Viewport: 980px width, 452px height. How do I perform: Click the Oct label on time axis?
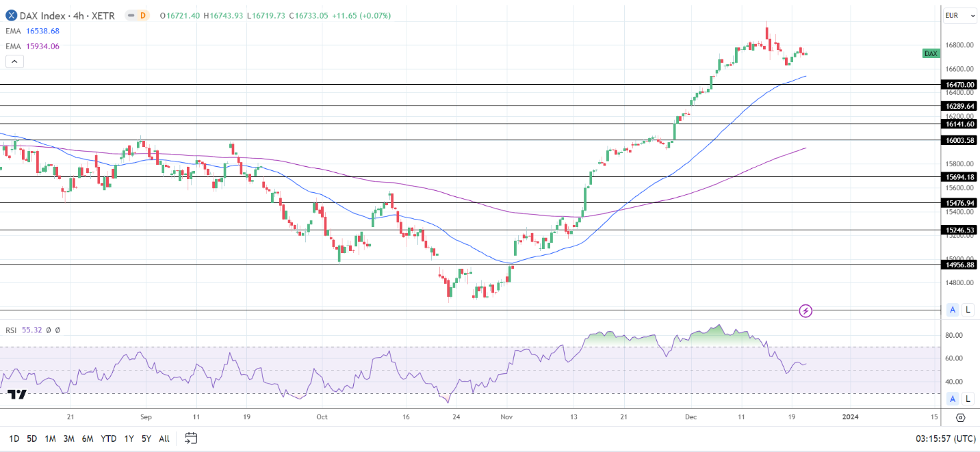coord(322,416)
